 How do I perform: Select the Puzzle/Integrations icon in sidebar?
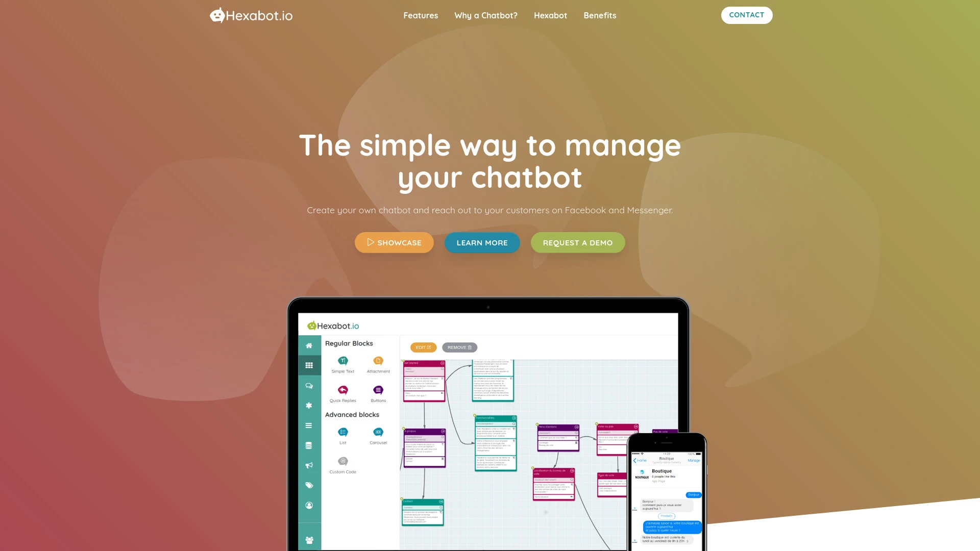click(310, 405)
